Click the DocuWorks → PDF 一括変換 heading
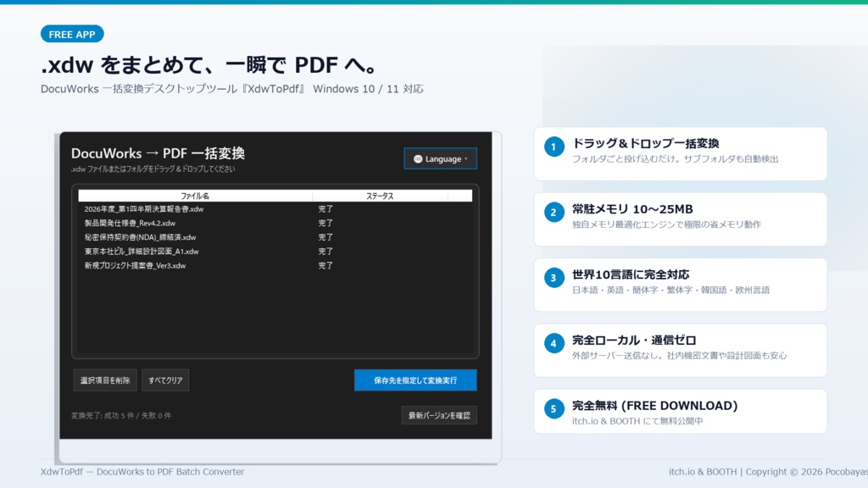The height and width of the screenshot is (488, 868). click(158, 153)
